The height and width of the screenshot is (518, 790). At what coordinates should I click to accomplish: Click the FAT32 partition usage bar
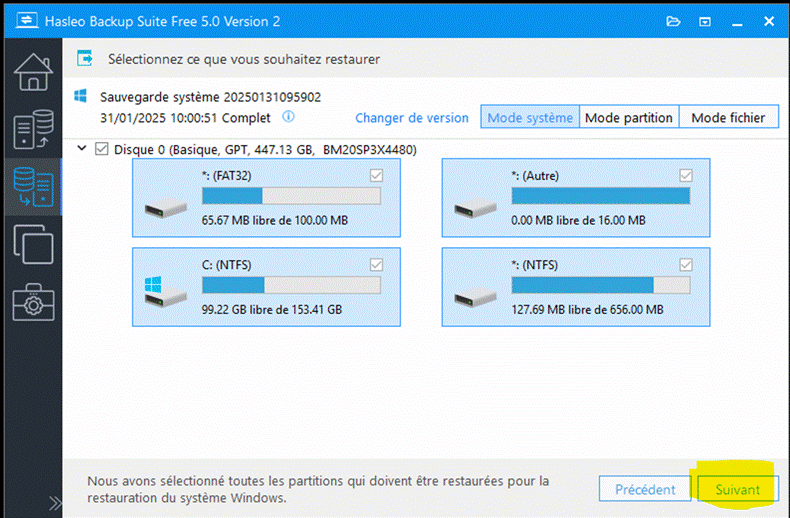pyautogui.click(x=291, y=196)
